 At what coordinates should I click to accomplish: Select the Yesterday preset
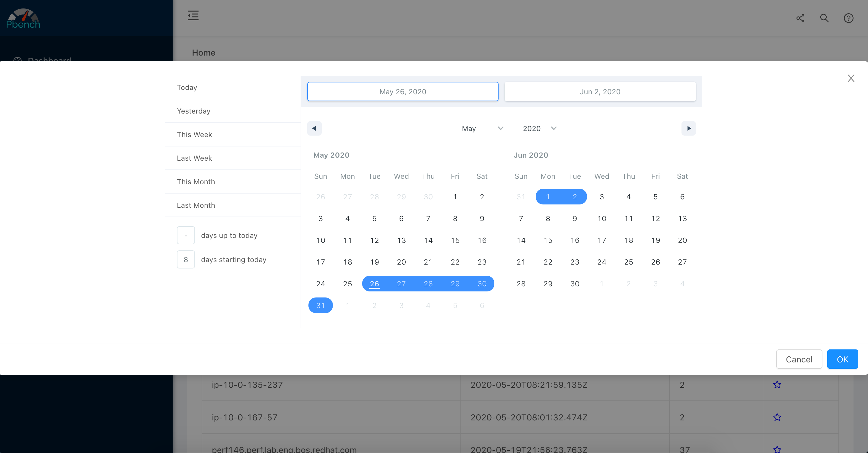(232, 111)
